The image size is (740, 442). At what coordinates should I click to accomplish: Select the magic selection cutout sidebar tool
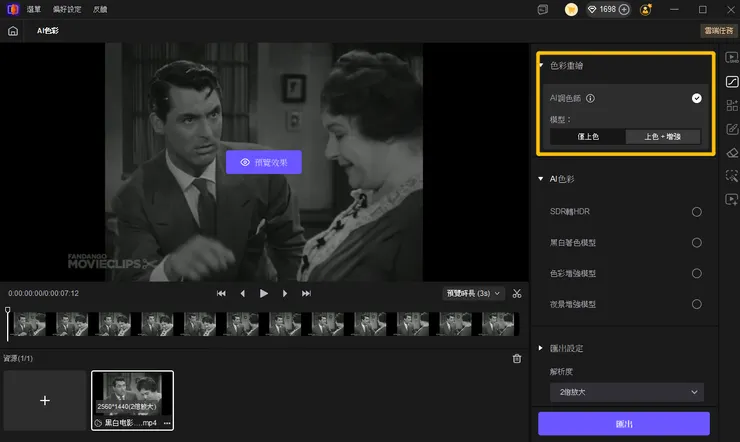[x=732, y=176]
